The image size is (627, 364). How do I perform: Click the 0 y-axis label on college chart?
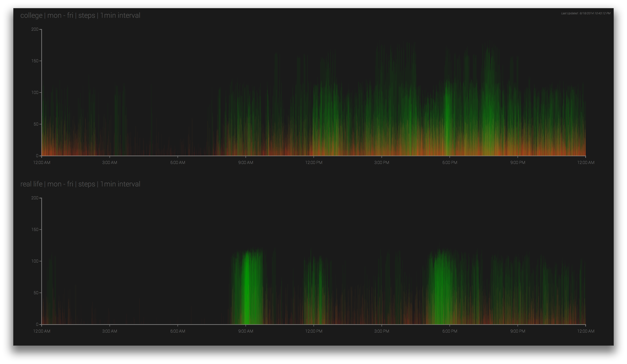37,156
